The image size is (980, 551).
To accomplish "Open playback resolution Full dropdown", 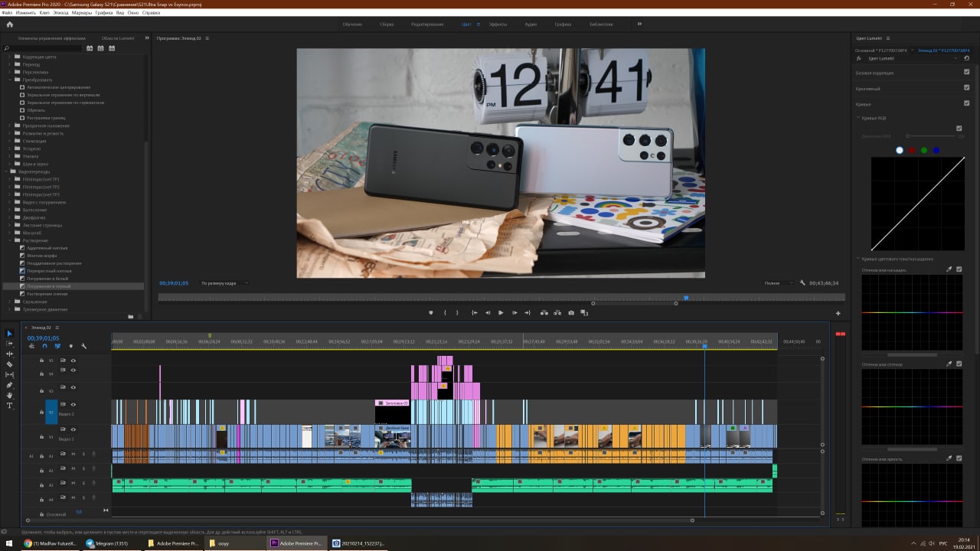I will point(779,283).
